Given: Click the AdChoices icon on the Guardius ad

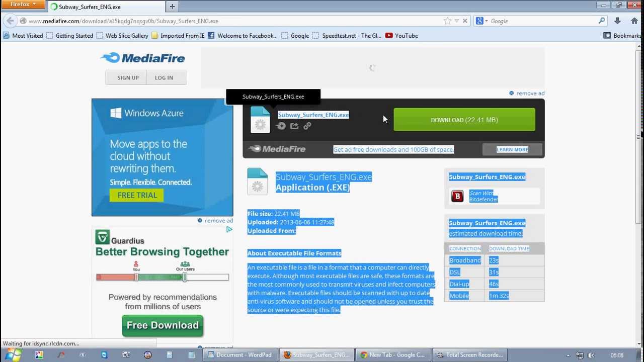Looking at the screenshot, I should point(229,229).
